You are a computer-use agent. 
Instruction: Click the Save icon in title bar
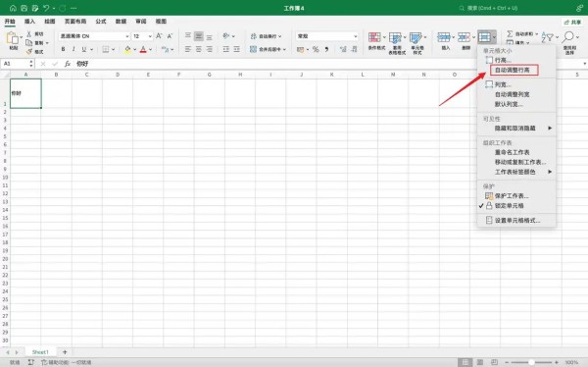pos(24,8)
